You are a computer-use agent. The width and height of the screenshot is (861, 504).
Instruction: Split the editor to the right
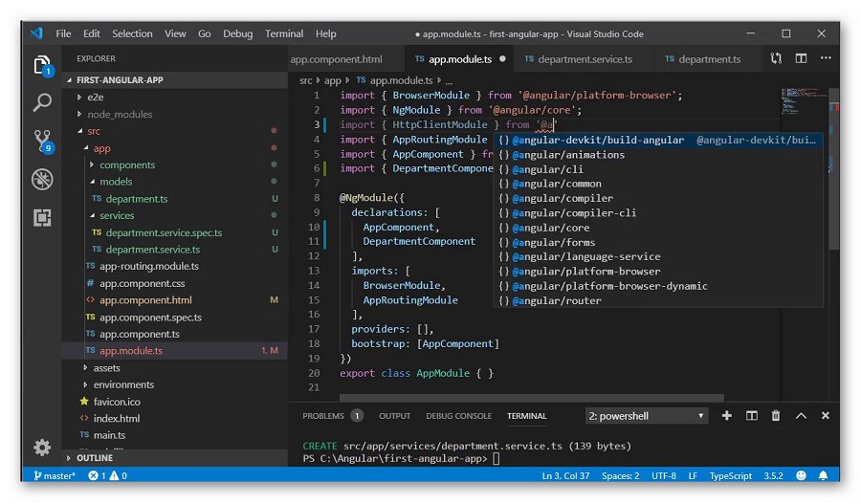point(801,58)
